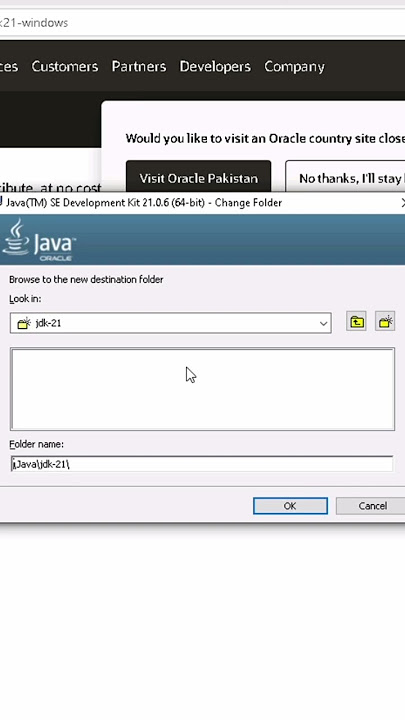405x720 pixels.
Task: Go up one folder level
Action: pos(356,322)
